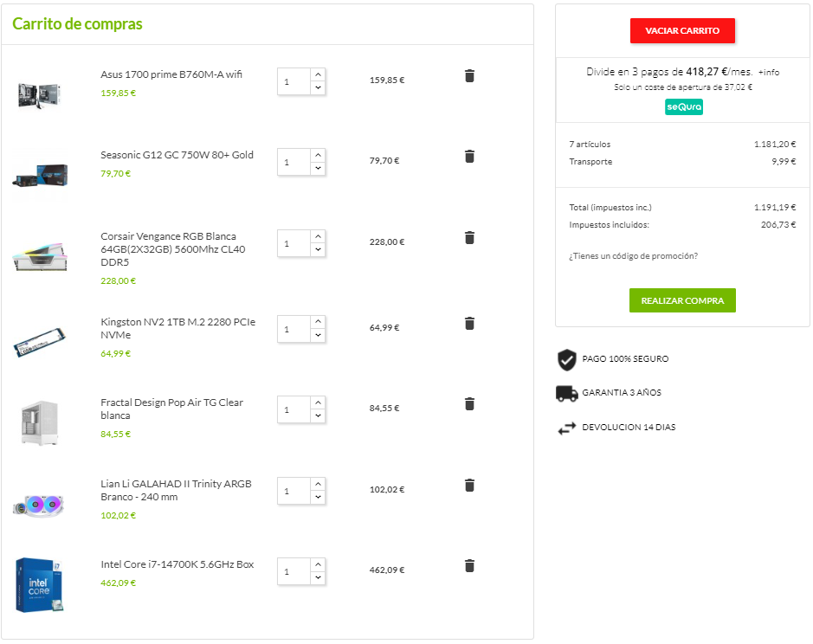Increase Intel Core i7 quantity

coord(318,564)
